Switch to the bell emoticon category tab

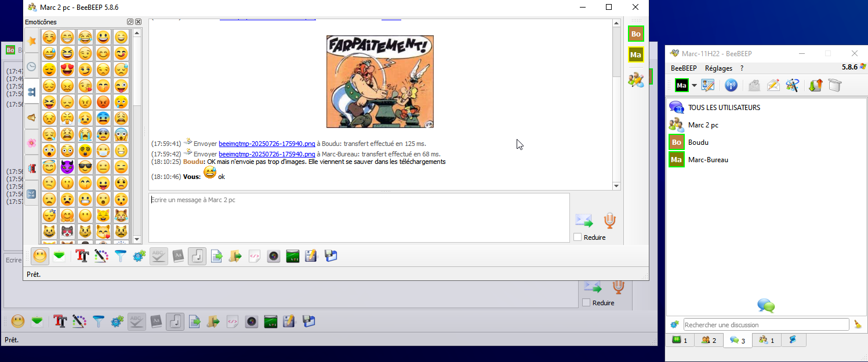tap(32, 118)
